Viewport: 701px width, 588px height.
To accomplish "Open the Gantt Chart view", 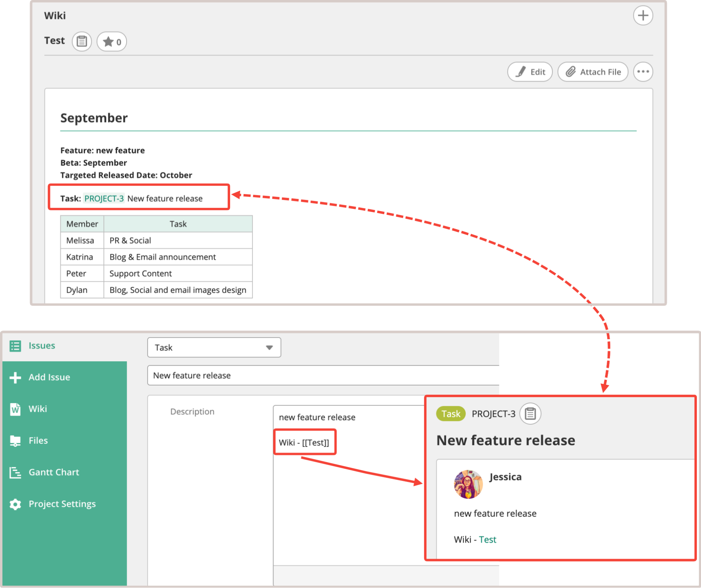I will 54,472.
